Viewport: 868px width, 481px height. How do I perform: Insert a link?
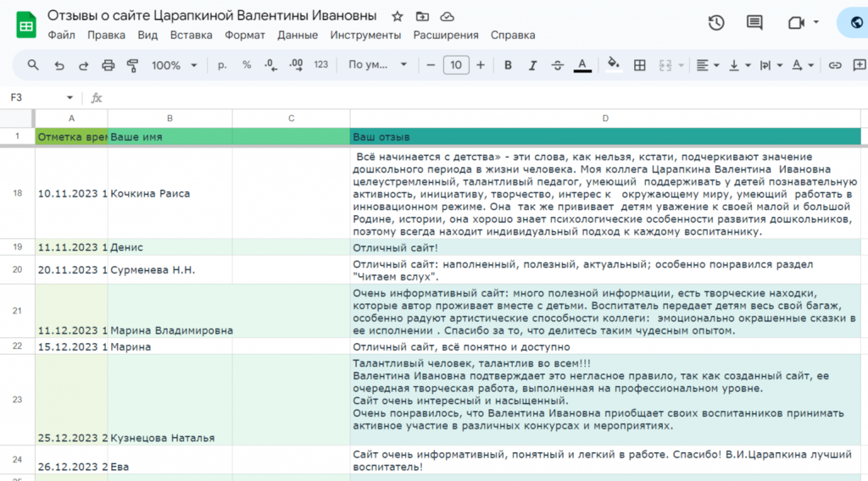click(x=835, y=65)
